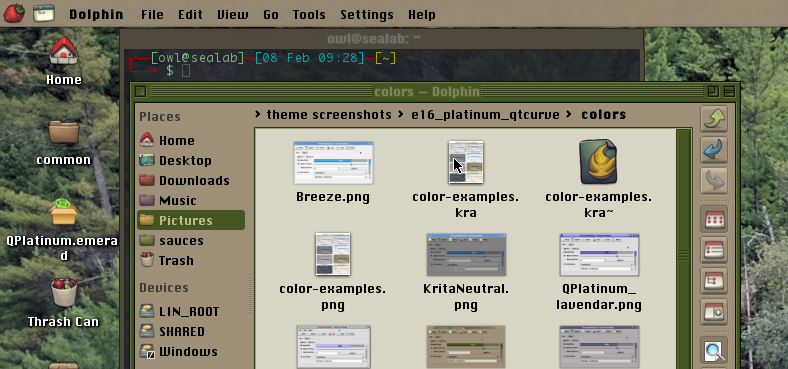This screenshot has width=788, height=369.
Task: Switch to Details tree view mode
Action: tap(714, 281)
